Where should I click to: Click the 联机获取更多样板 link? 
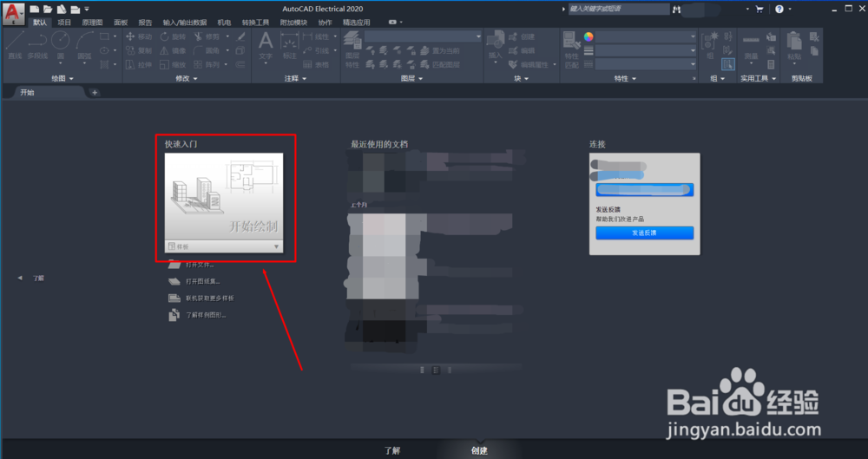(201, 298)
